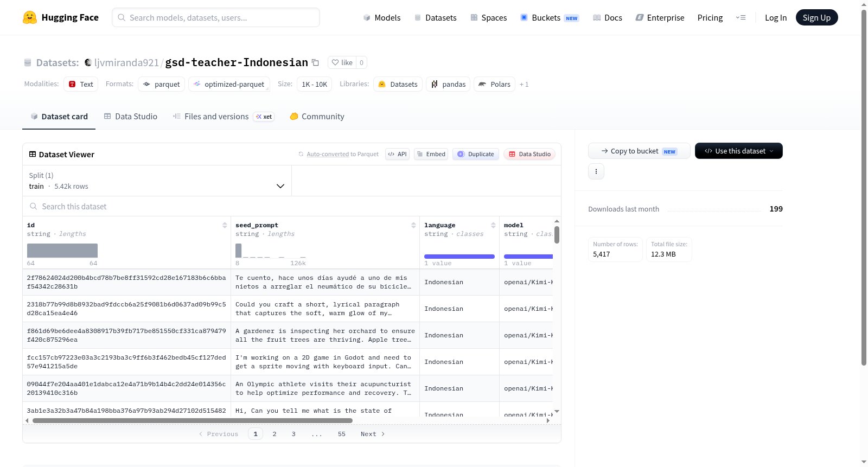Open Buckets in the top navigation
Image resolution: width=868 pixels, height=467 pixels.
click(x=550, y=17)
